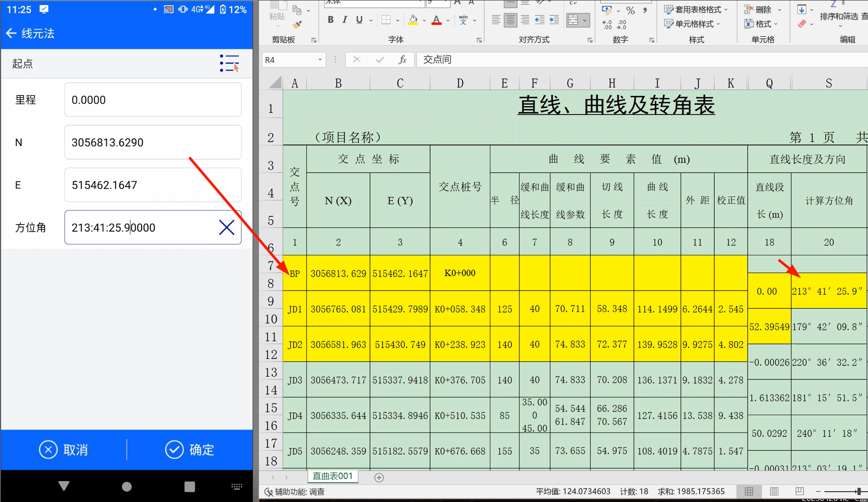Click the Format Painter brush icon
868x502 pixels.
pyautogui.click(x=297, y=25)
